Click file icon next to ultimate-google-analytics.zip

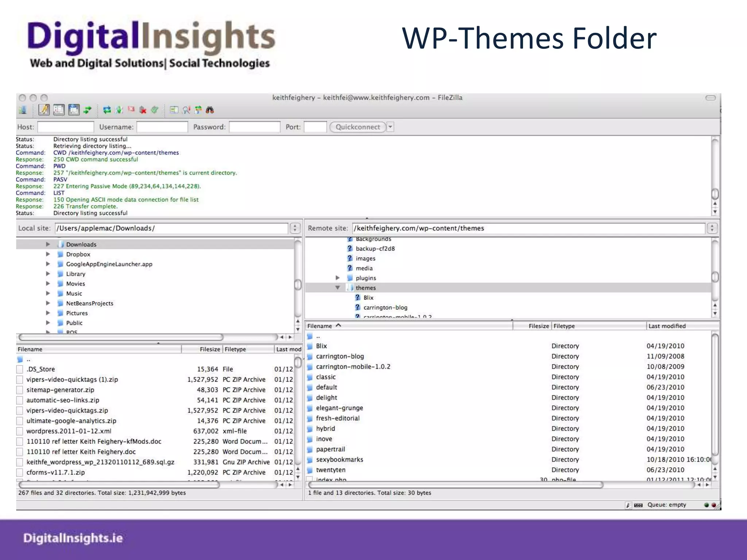pos(20,421)
